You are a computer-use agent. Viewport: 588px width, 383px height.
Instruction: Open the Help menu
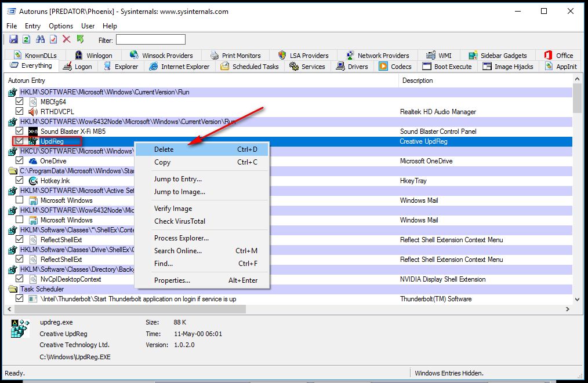[110, 26]
